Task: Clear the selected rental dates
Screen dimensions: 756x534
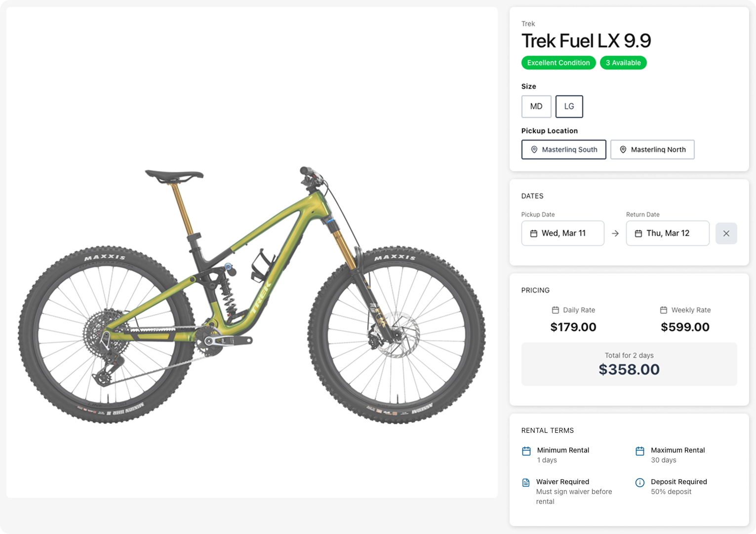Action: coord(726,233)
